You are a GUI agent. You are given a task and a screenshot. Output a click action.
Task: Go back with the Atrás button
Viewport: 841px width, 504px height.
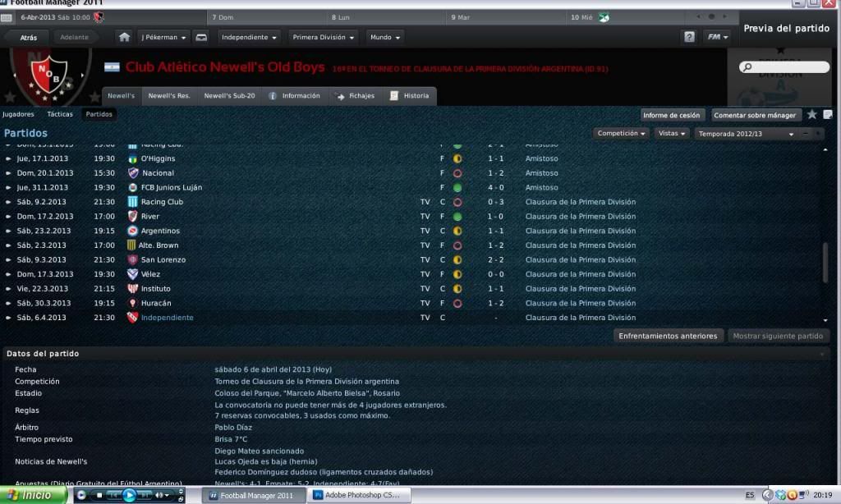coord(29,38)
